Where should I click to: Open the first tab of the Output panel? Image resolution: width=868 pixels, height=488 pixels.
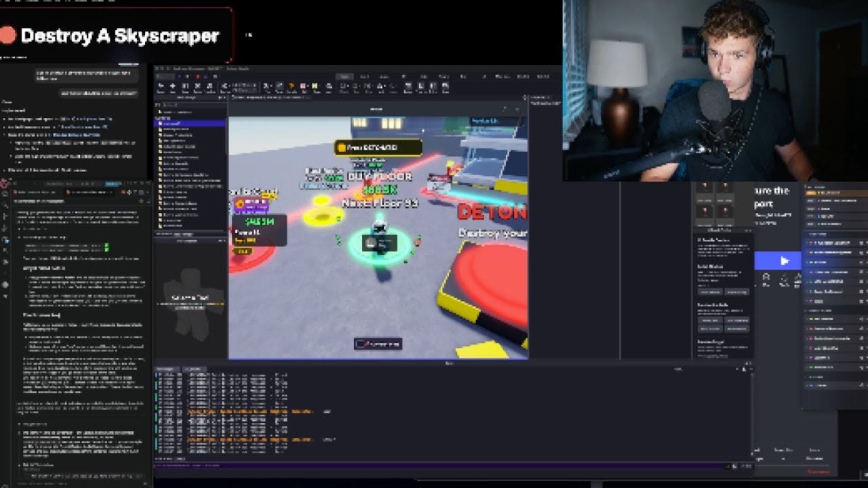click(166, 369)
